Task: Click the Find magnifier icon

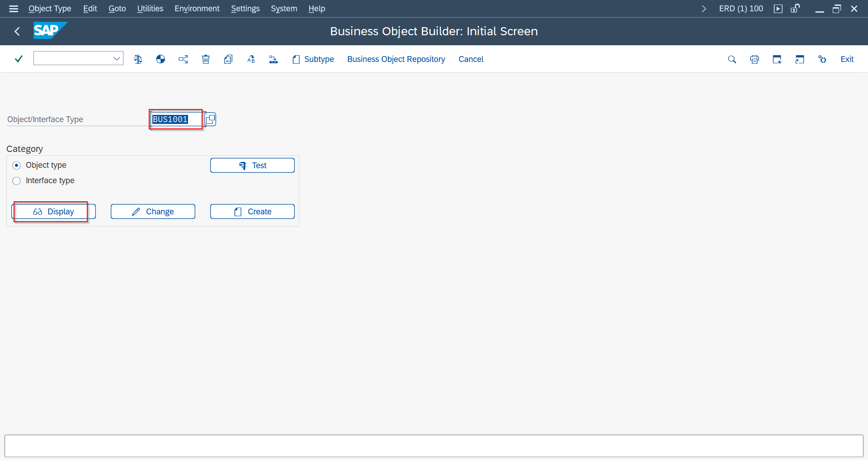Action: click(x=732, y=59)
